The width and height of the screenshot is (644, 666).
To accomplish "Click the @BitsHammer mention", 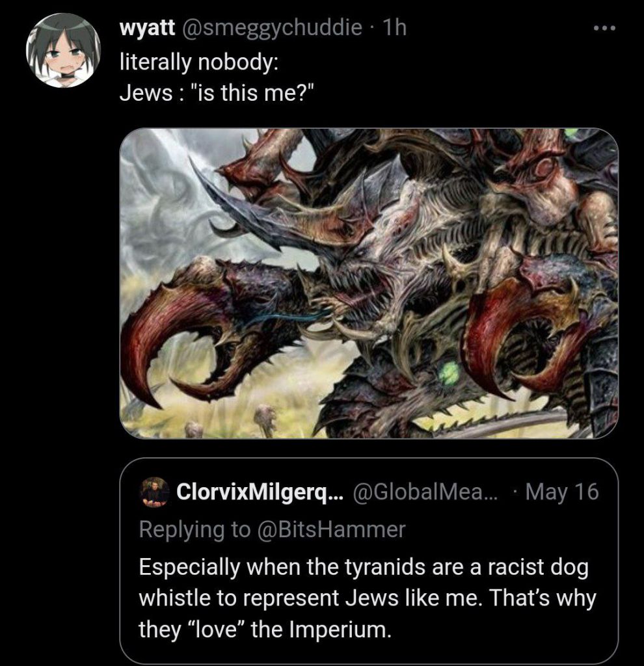I will tap(331, 529).
